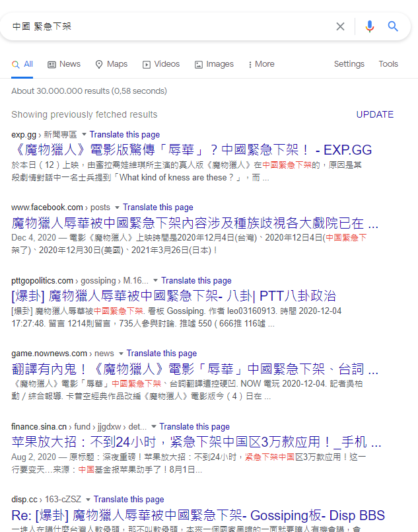Translate the exp.gg result page

tap(124, 134)
